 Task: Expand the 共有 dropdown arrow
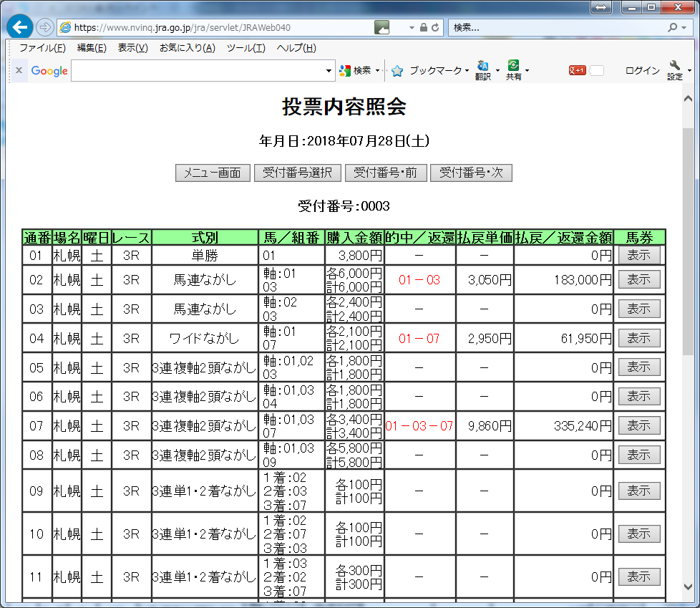point(528,71)
